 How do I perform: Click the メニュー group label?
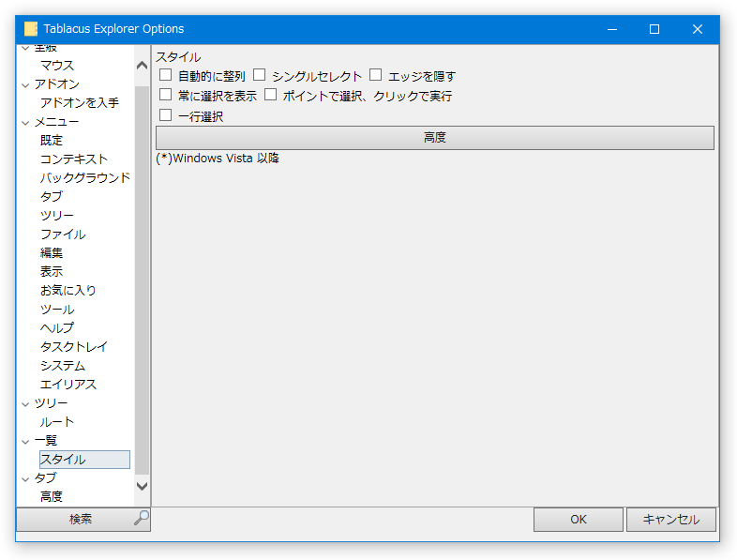57,122
